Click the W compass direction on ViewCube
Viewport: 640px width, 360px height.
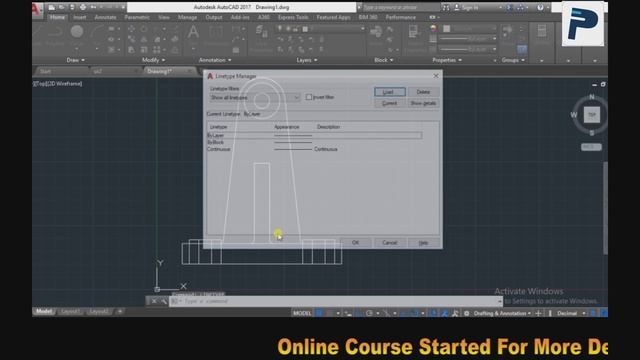pyautogui.click(x=574, y=115)
